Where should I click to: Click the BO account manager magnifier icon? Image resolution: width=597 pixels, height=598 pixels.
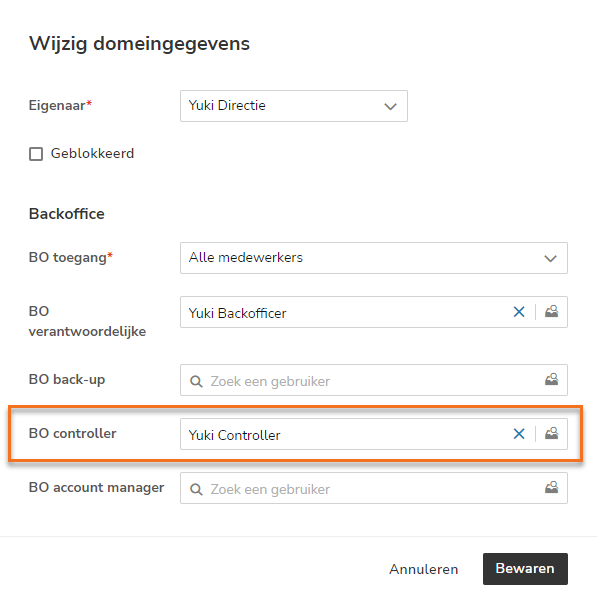coord(196,489)
